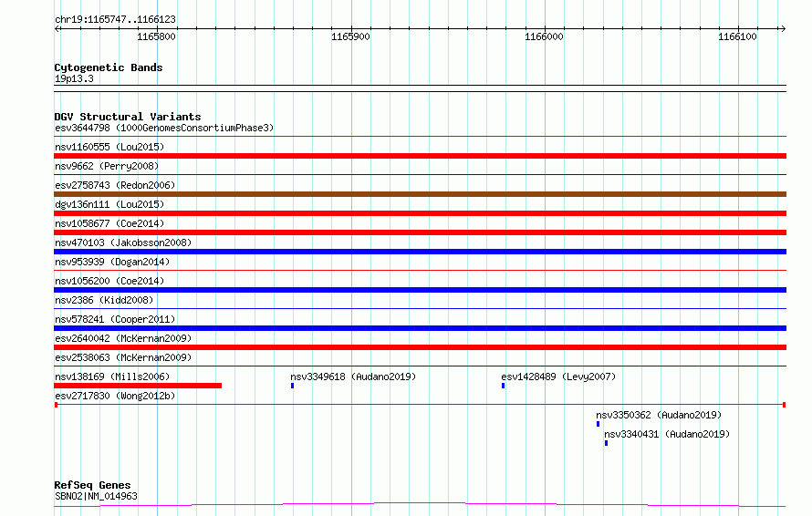Select the small blue nsv3350362 marker
The image size is (812, 516).
[599, 424]
